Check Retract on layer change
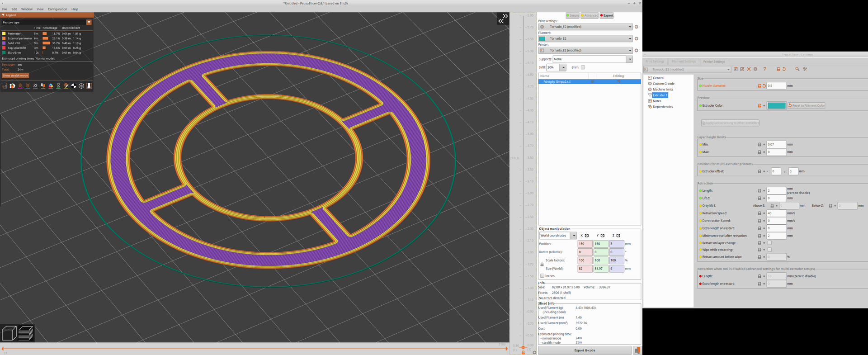Viewport: 868px width, 355px height. click(769, 243)
